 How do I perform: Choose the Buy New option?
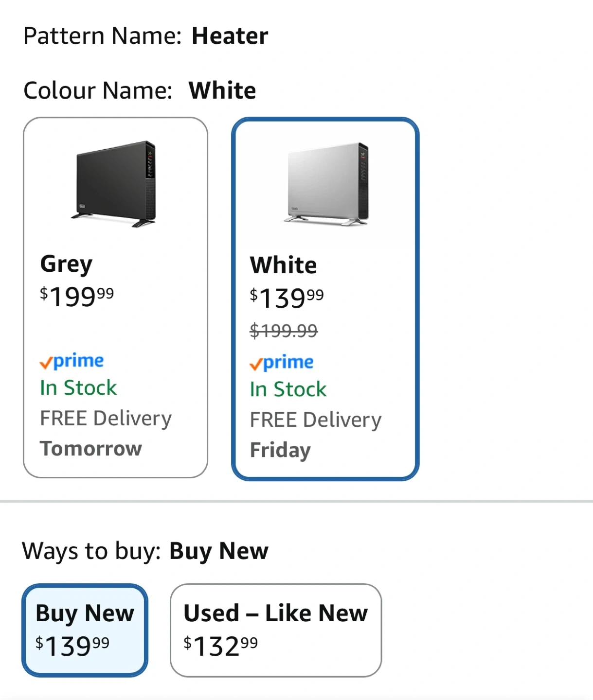click(x=85, y=613)
